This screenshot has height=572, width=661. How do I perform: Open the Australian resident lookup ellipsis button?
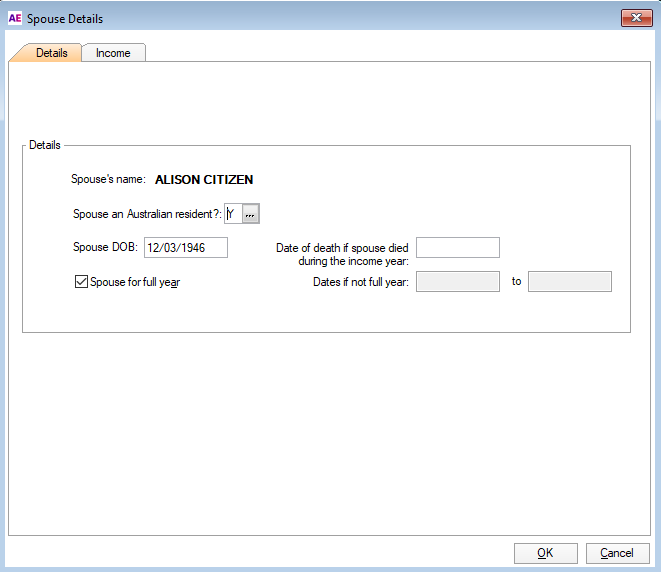(x=251, y=214)
